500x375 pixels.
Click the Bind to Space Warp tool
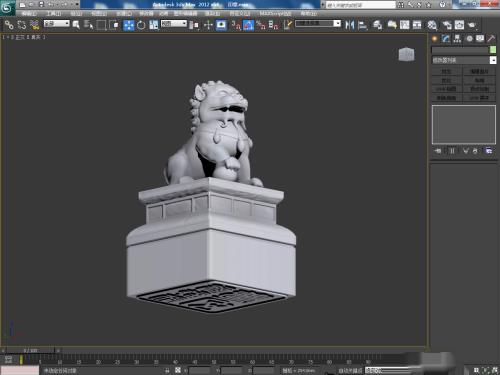[34, 25]
